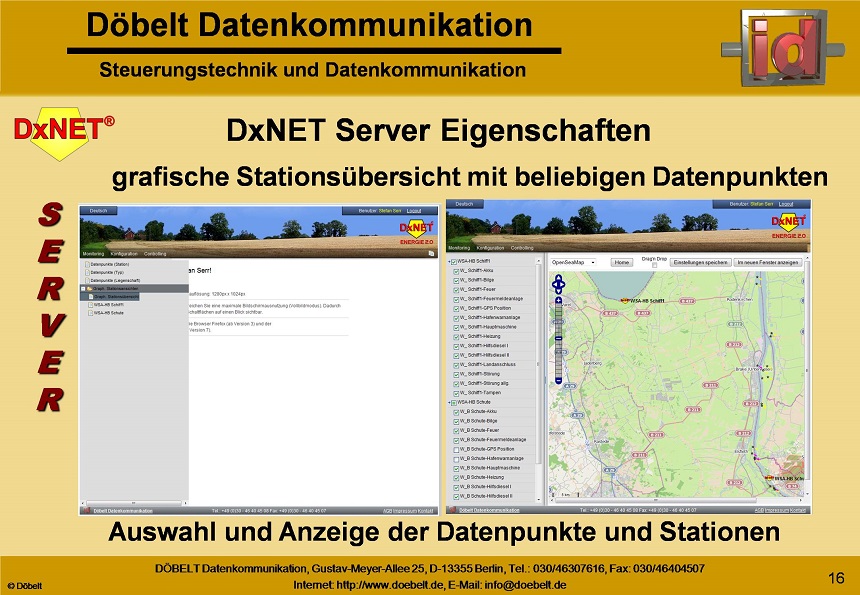This screenshot has height=595, width=860.
Task: Select Datenpunkte (Liegenschaft) tree entry
Action: (x=115, y=280)
